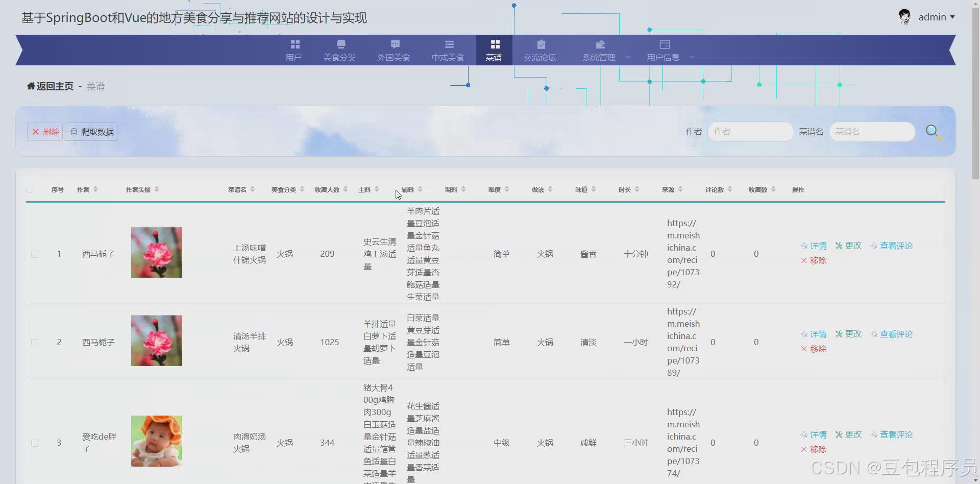The width and height of the screenshot is (980, 484).
Task: Click the 外国美食 chat-bubble icon
Action: 395,44
